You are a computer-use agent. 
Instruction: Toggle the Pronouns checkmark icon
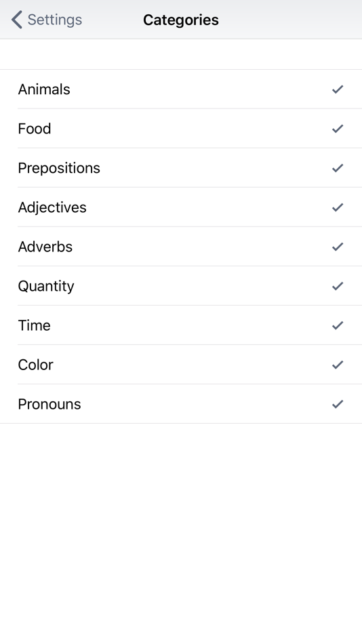click(338, 404)
